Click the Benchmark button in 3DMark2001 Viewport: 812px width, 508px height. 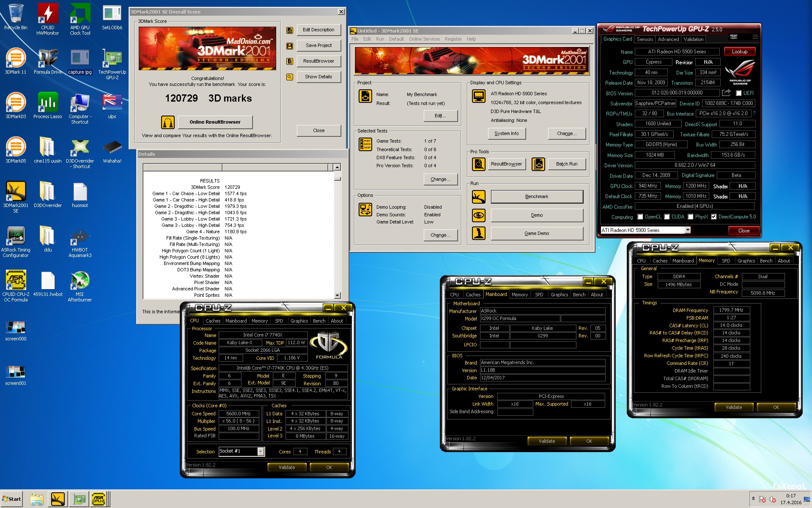(537, 197)
